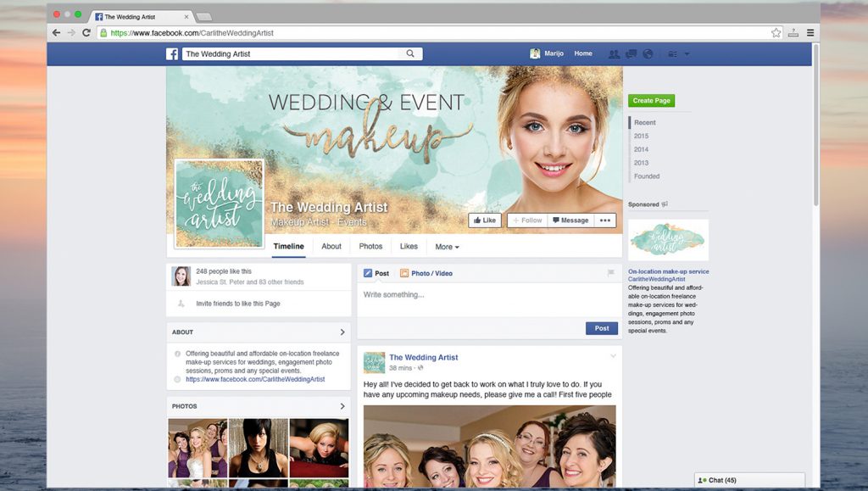Click the page vertical scrollbar
The height and width of the screenshot is (491, 868).
coord(816,125)
